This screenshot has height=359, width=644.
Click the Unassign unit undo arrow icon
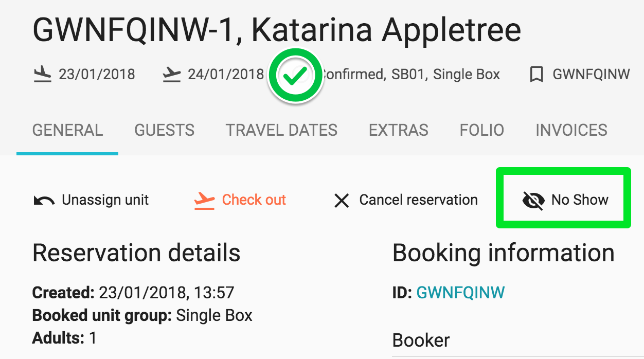pos(44,200)
